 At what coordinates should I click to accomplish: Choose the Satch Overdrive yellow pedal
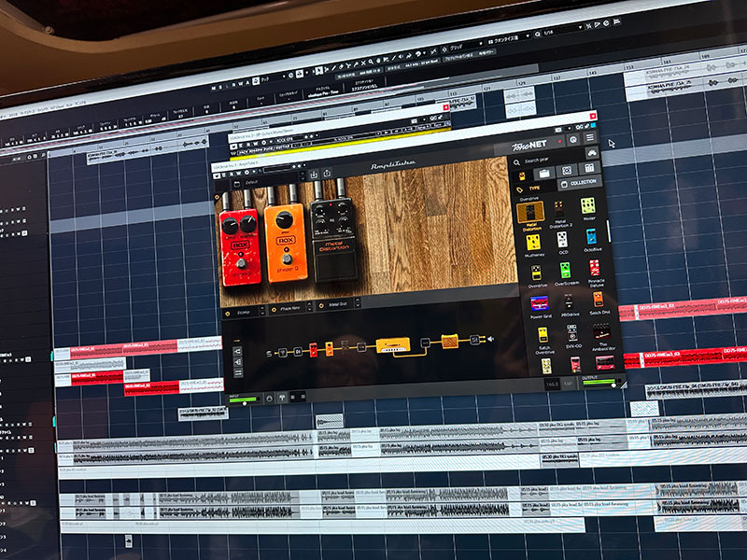pos(543,335)
